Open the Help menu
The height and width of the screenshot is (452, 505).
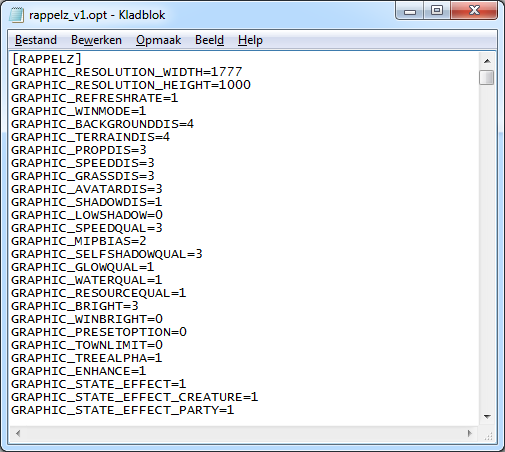tap(250, 40)
